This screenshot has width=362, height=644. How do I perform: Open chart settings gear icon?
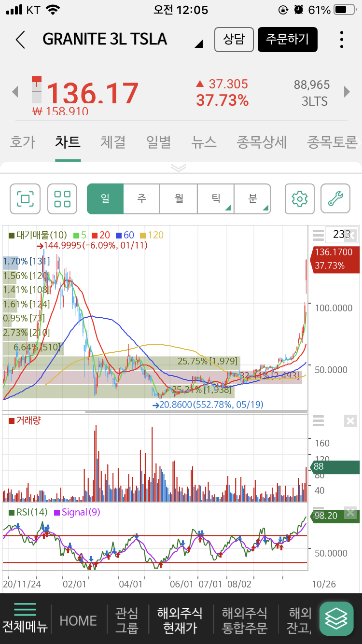pyautogui.click(x=300, y=198)
